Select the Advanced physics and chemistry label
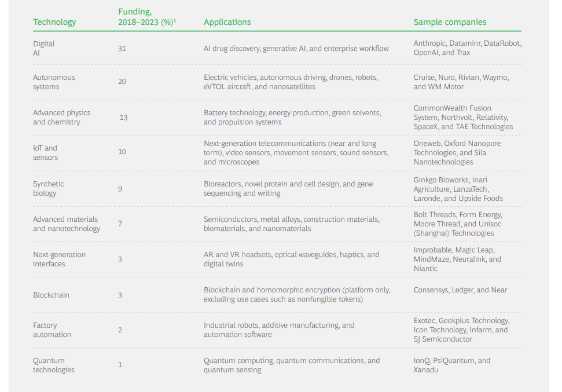Image resolution: width=562 pixels, height=392 pixels. (62, 118)
